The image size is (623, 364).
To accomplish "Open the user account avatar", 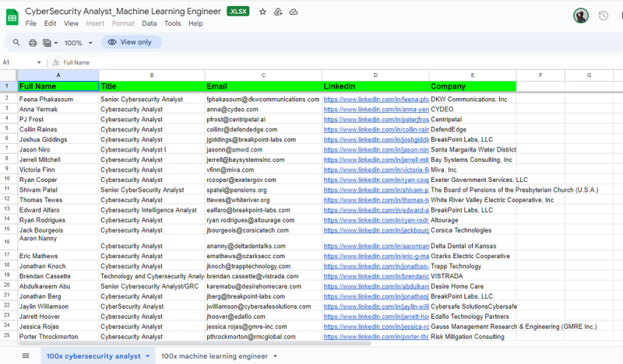I will (x=580, y=16).
